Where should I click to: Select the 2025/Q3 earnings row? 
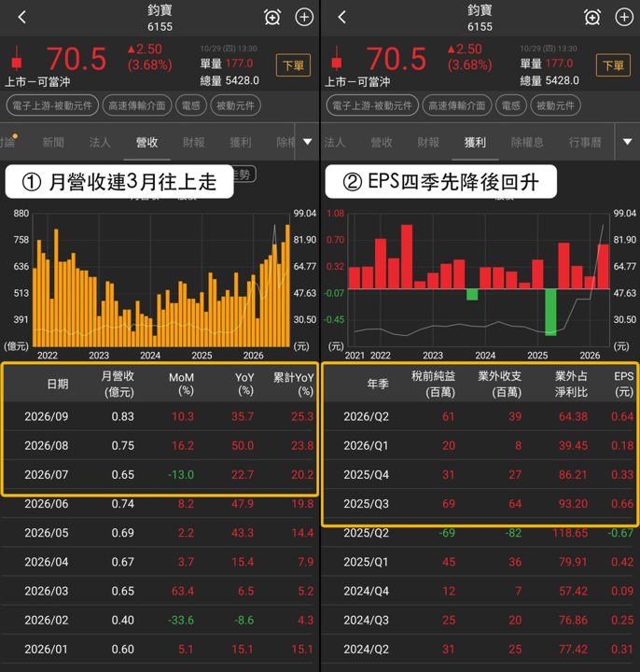coord(480,504)
